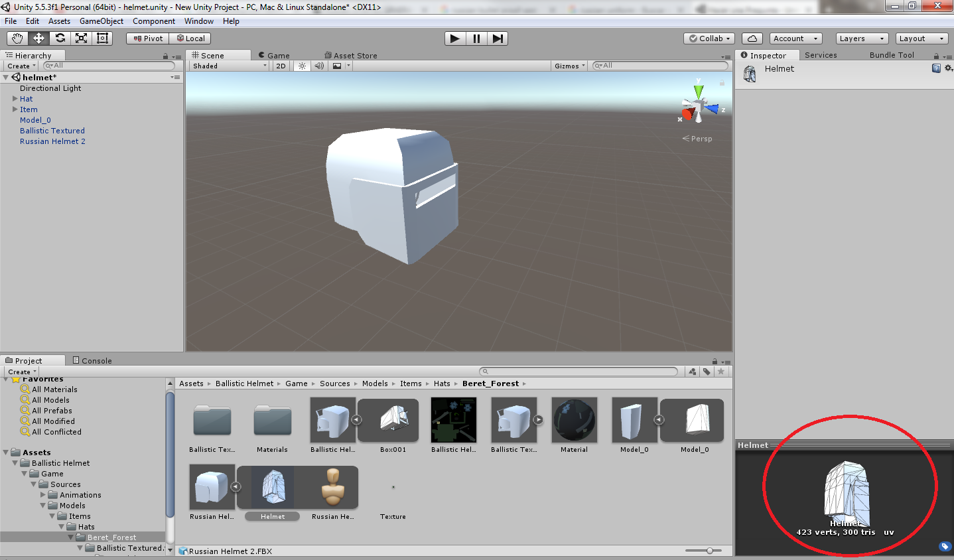Toggle scene audio
Screen dimensions: 954x560
(x=319, y=66)
